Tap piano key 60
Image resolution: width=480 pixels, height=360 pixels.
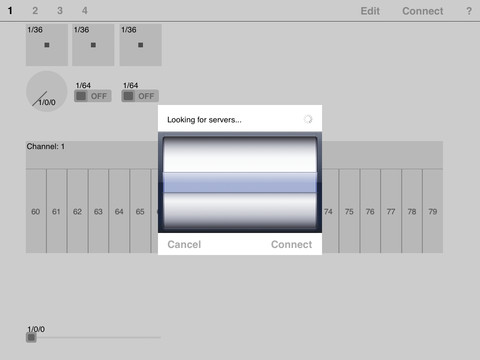coord(36,211)
